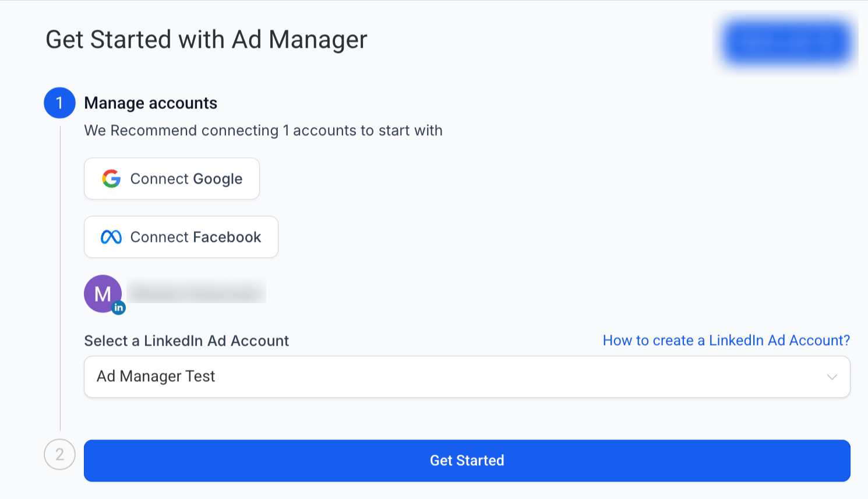Click the chevron on the account dropdown
868x499 pixels.
point(832,377)
